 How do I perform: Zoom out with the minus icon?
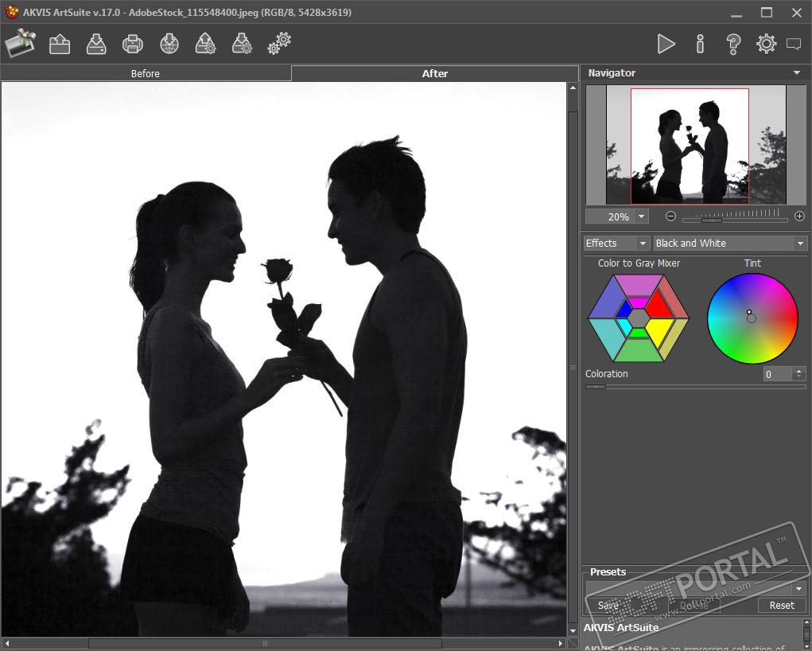click(x=670, y=216)
